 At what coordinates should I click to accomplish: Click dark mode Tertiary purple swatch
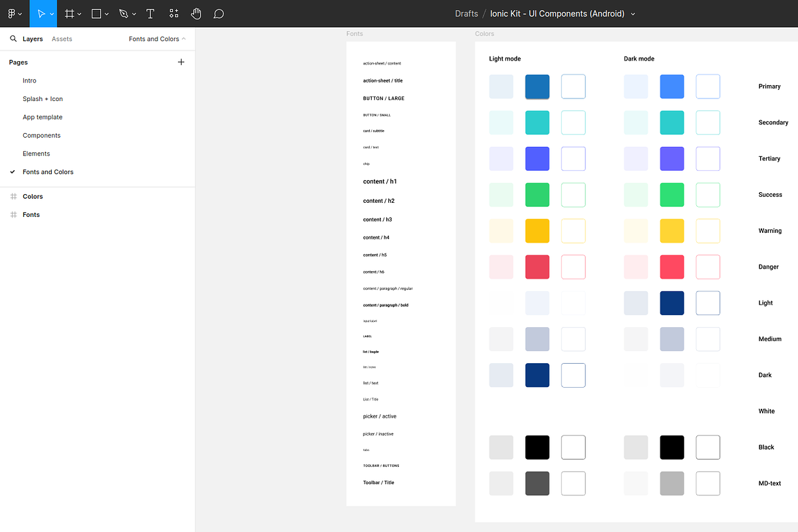[x=672, y=159]
